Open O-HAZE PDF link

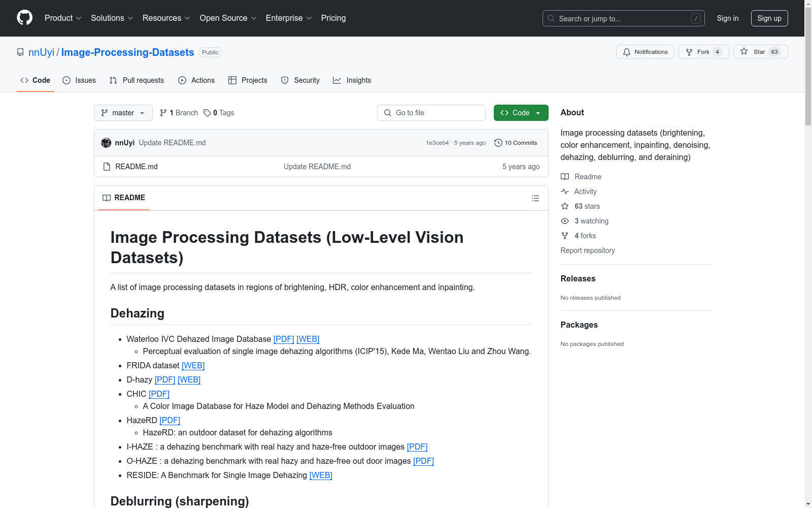tap(424, 461)
